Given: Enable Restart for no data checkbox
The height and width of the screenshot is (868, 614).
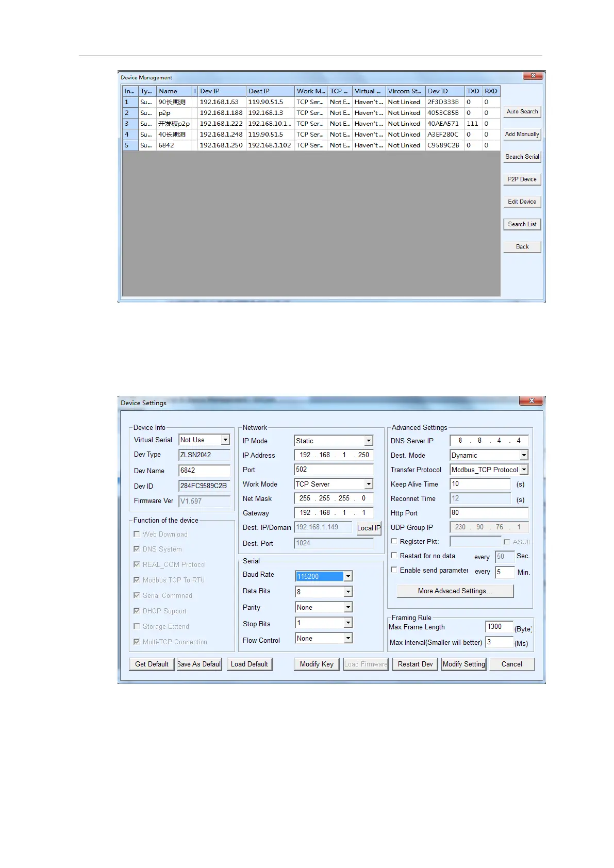Looking at the screenshot, I should [394, 556].
